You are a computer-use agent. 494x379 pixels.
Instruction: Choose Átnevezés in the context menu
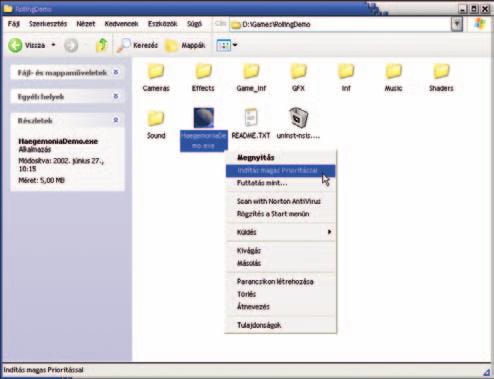point(280,306)
